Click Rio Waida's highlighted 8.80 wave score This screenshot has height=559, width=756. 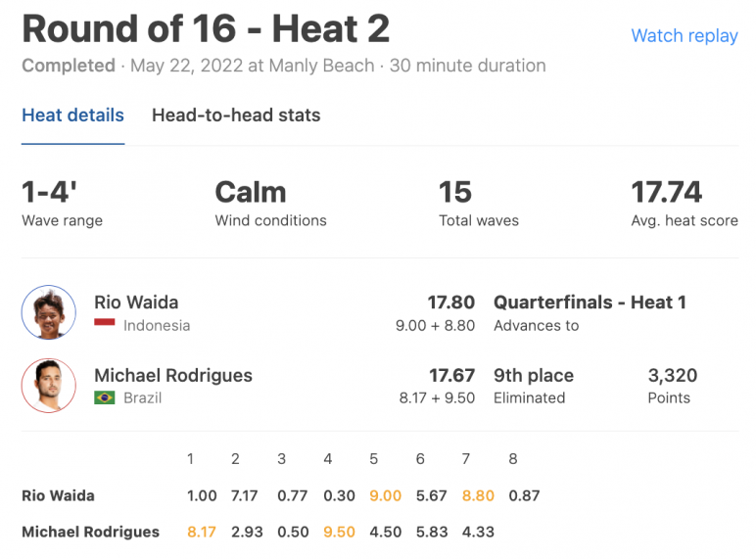478,495
